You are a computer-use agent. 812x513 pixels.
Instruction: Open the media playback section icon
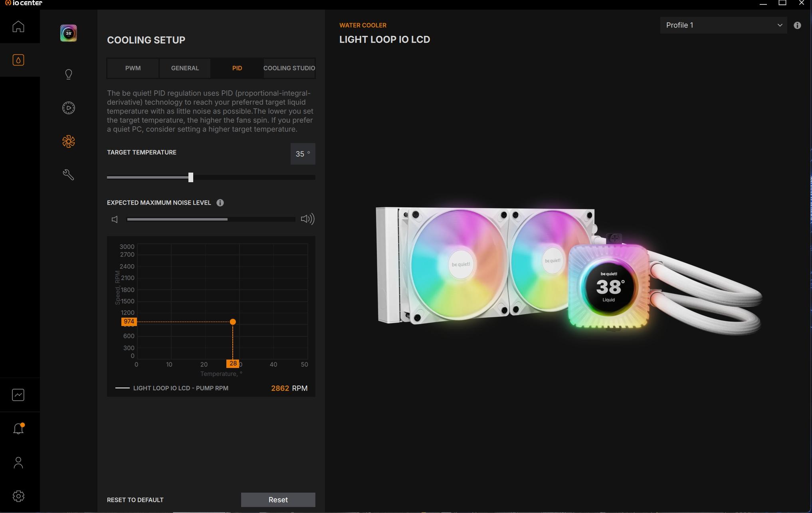coord(69,108)
